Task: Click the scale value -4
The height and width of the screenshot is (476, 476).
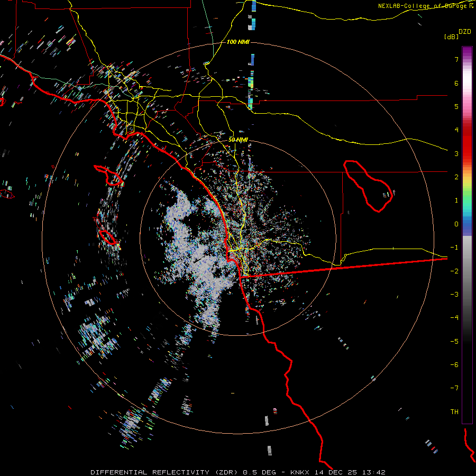Action: pos(454,318)
